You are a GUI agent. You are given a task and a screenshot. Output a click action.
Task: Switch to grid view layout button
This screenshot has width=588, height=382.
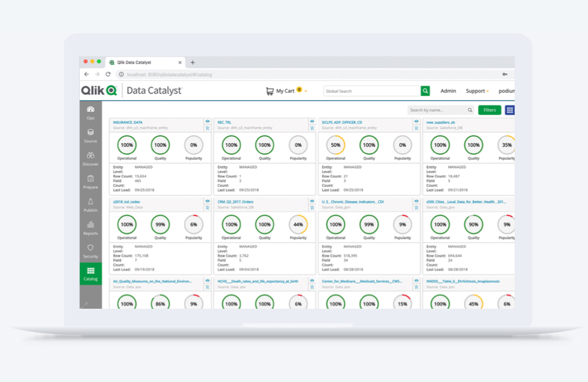pos(509,110)
